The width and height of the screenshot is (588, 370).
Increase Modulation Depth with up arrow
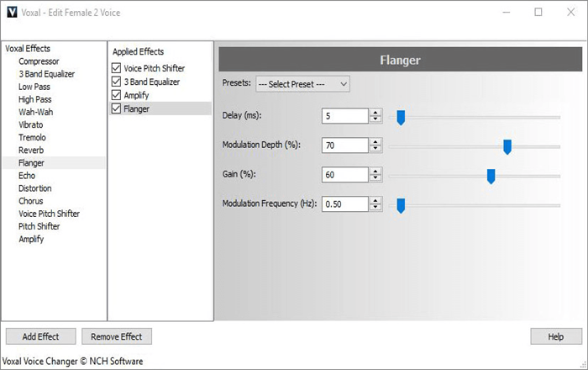coord(375,142)
